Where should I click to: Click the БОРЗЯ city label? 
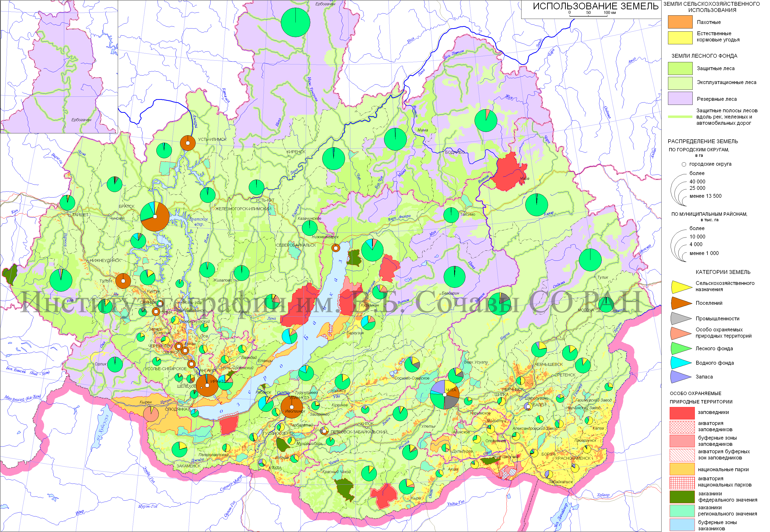coord(548,454)
